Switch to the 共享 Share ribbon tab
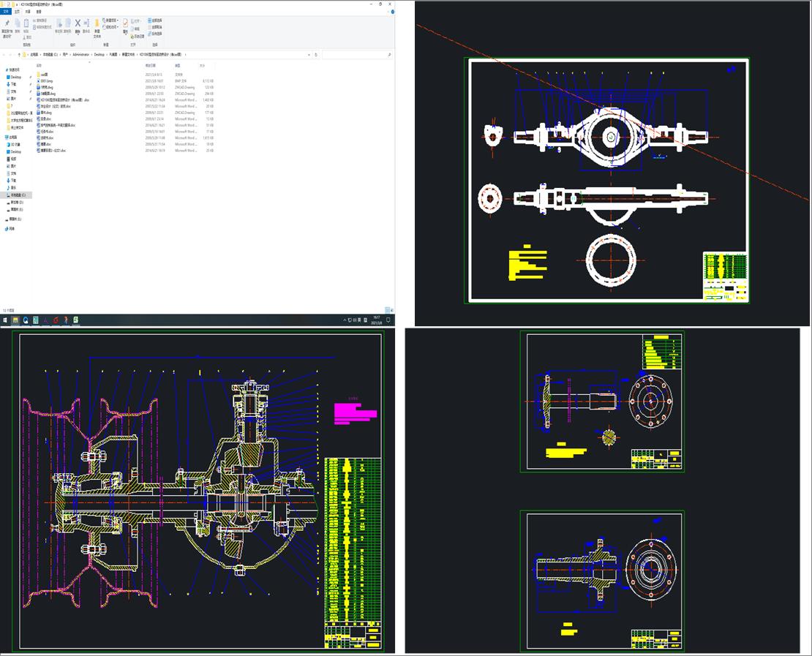This screenshot has width=812, height=656. [28, 12]
